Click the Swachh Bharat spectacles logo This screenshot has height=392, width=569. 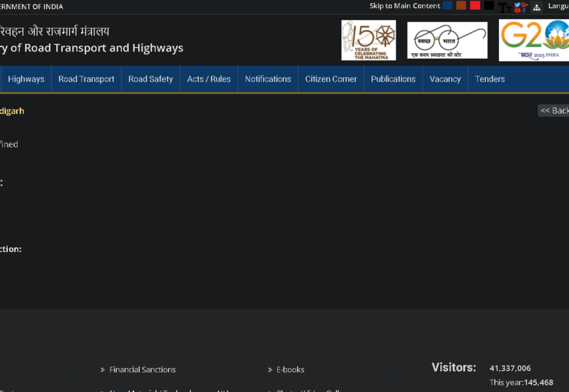coord(447,41)
